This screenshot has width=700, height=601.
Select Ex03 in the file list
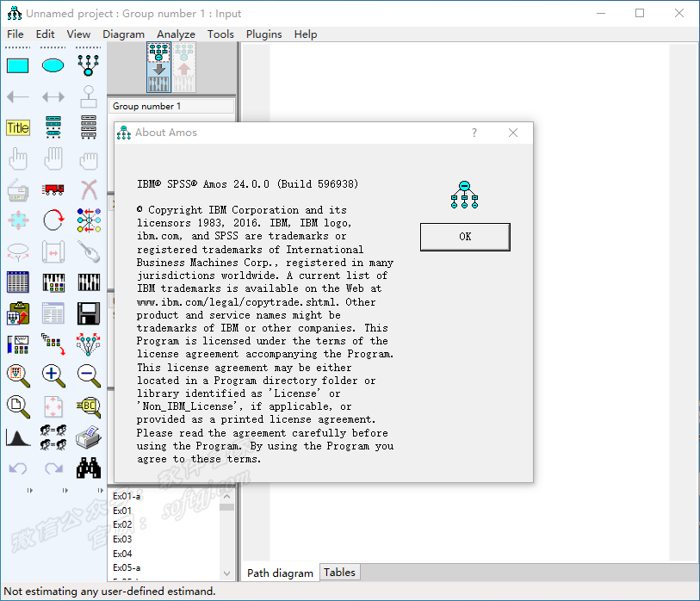[122, 539]
